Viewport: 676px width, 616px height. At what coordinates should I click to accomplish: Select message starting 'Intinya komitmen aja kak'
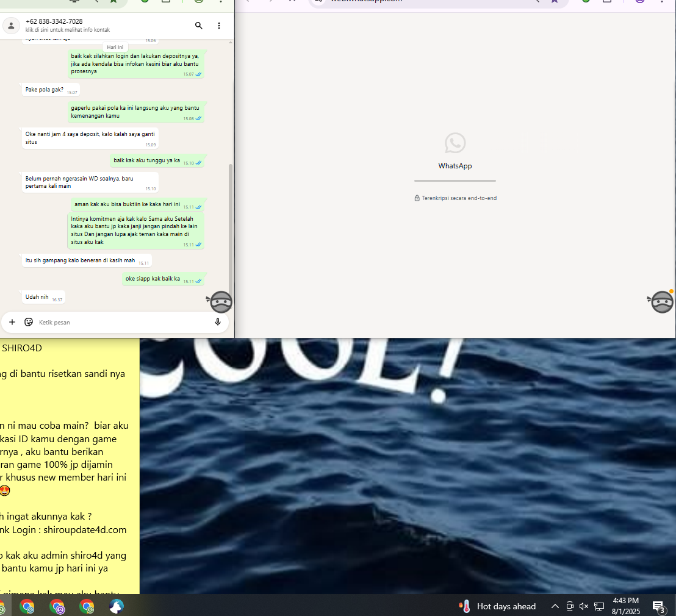[x=135, y=231]
